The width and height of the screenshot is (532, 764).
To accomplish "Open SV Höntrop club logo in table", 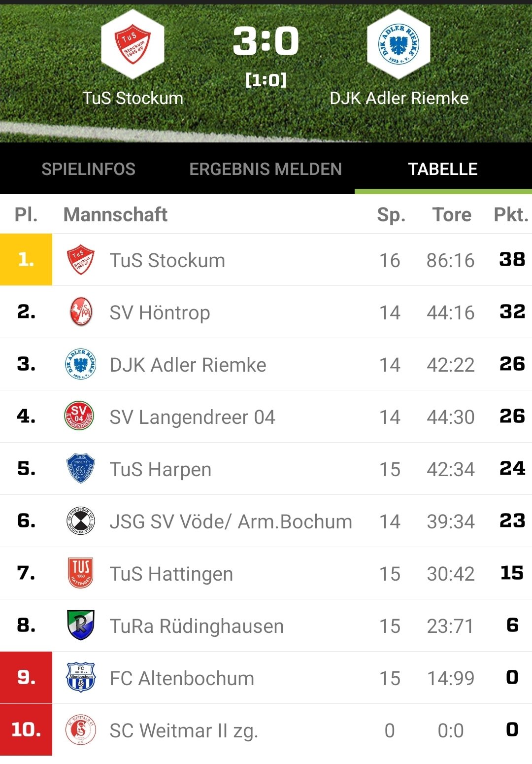I will pos(80,312).
